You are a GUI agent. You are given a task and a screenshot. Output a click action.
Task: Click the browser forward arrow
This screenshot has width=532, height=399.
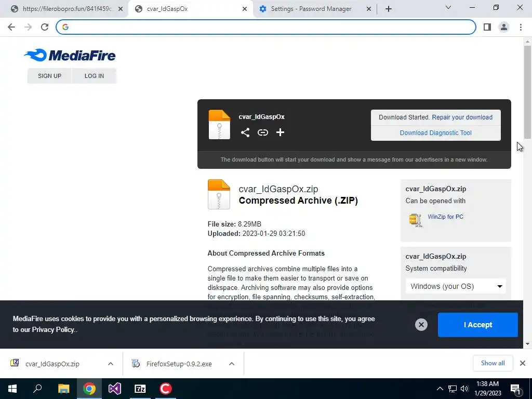click(x=28, y=27)
